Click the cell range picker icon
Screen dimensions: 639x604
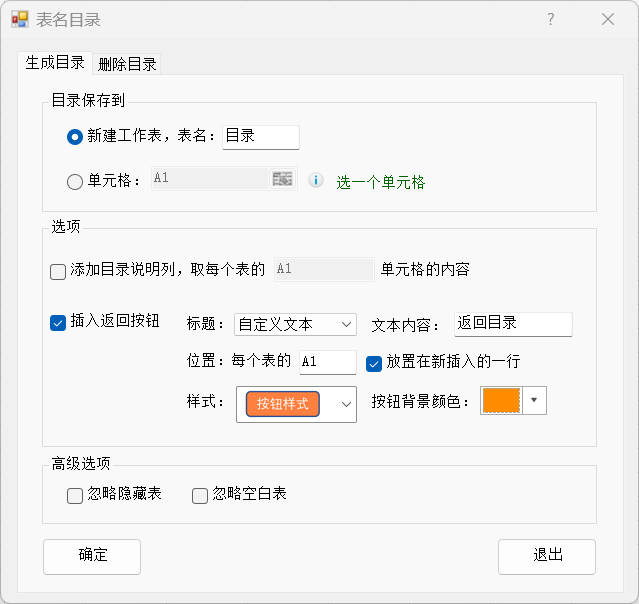pos(283,179)
